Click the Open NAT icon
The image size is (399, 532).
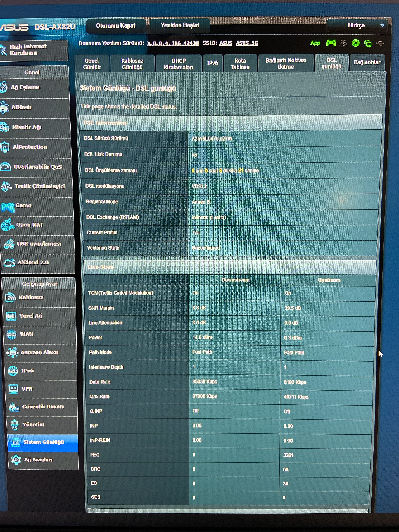[8, 225]
